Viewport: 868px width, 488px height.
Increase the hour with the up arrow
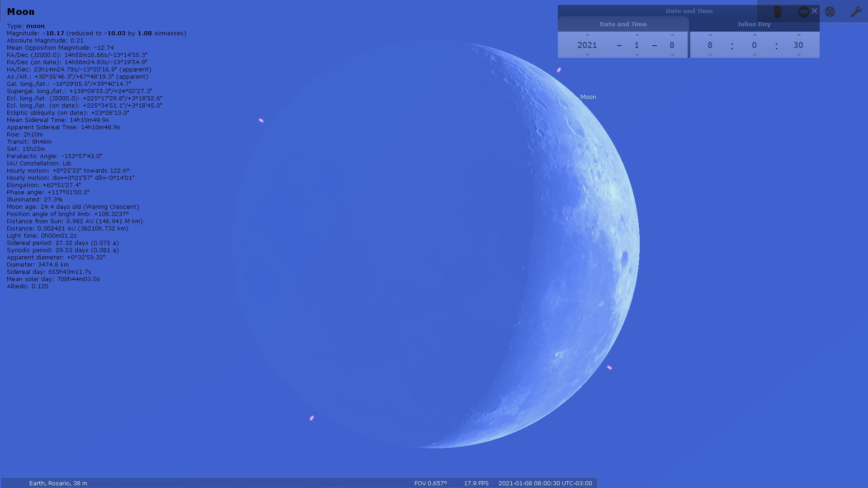point(710,35)
